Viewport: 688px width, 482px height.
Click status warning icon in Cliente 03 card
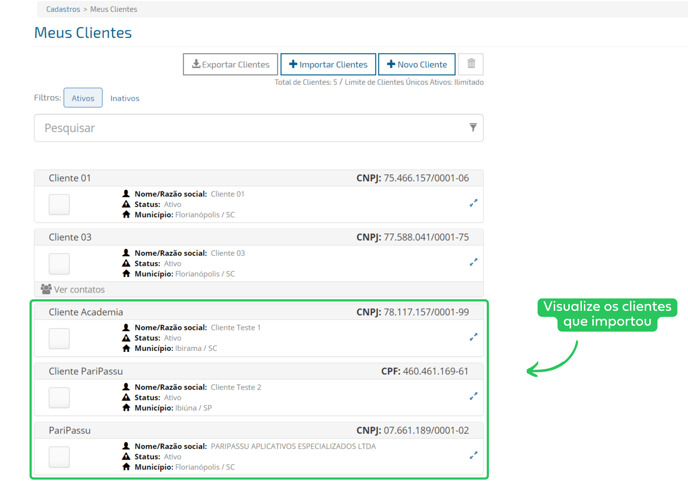(126, 263)
